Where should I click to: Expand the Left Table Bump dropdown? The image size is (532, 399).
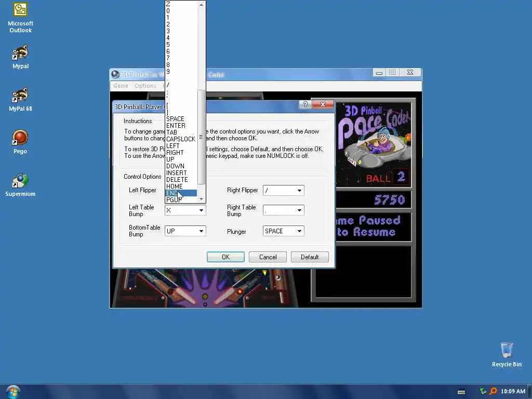pyautogui.click(x=201, y=210)
